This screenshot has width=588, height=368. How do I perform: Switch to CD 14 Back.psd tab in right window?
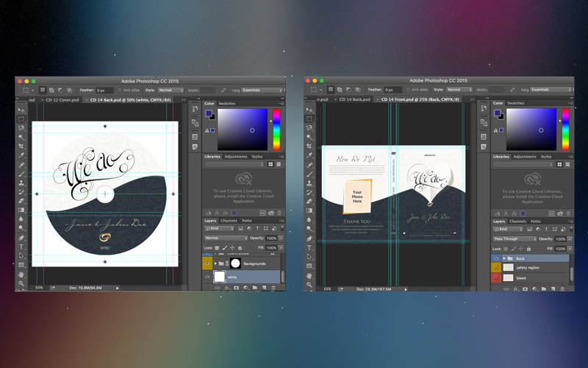[x=354, y=99]
